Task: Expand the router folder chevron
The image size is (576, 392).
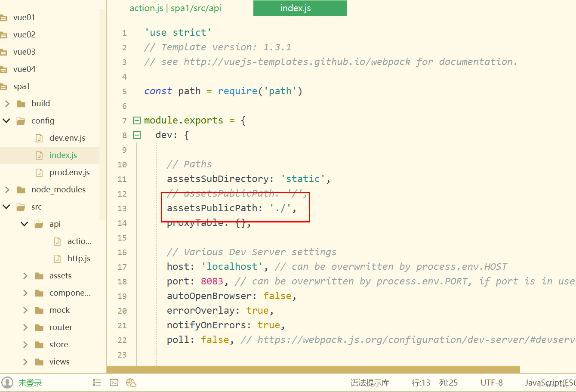Action: click(25, 327)
